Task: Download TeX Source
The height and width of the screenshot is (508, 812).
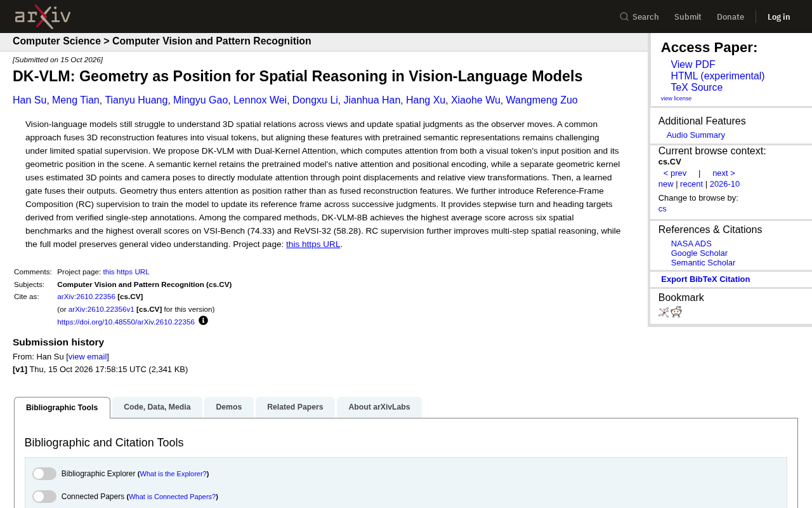Action: click(x=697, y=88)
